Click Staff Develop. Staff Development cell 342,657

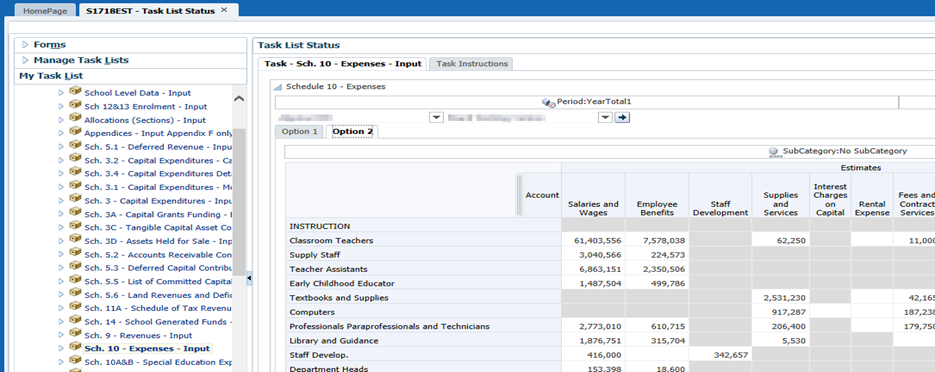[x=720, y=355]
